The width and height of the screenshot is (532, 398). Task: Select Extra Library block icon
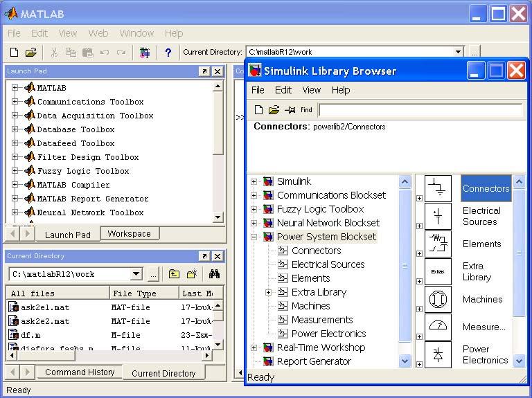(438, 271)
